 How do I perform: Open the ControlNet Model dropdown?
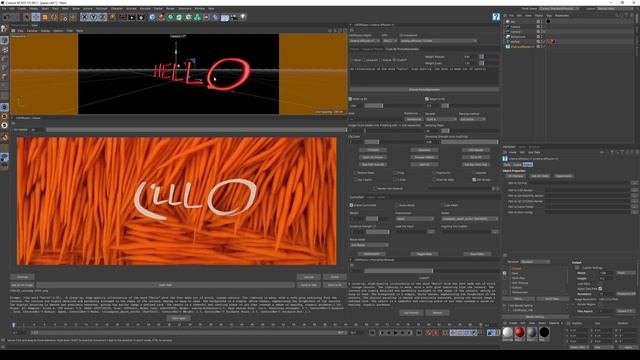(x=470, y=219)
